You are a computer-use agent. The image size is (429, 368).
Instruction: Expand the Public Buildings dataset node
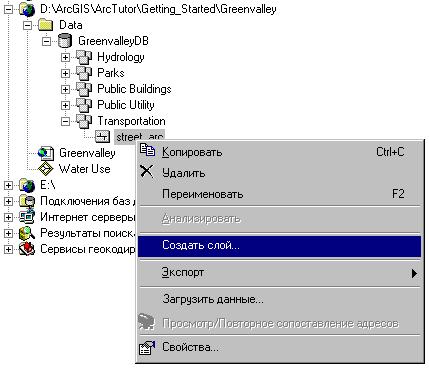coord(65,89)
